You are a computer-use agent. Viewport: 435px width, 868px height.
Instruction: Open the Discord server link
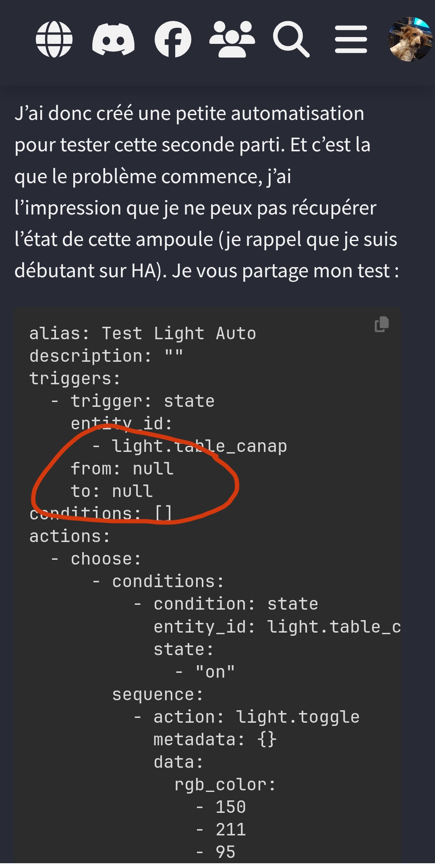[113, 39]
